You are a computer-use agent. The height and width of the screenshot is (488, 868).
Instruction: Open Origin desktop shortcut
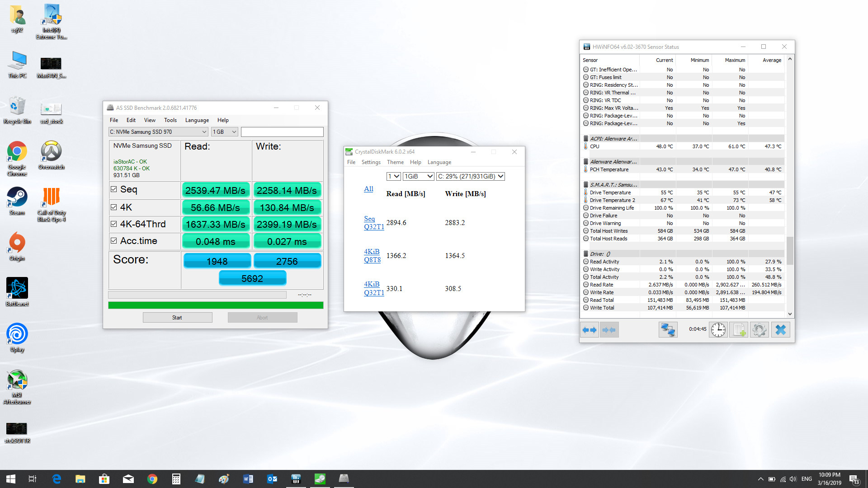17,247
